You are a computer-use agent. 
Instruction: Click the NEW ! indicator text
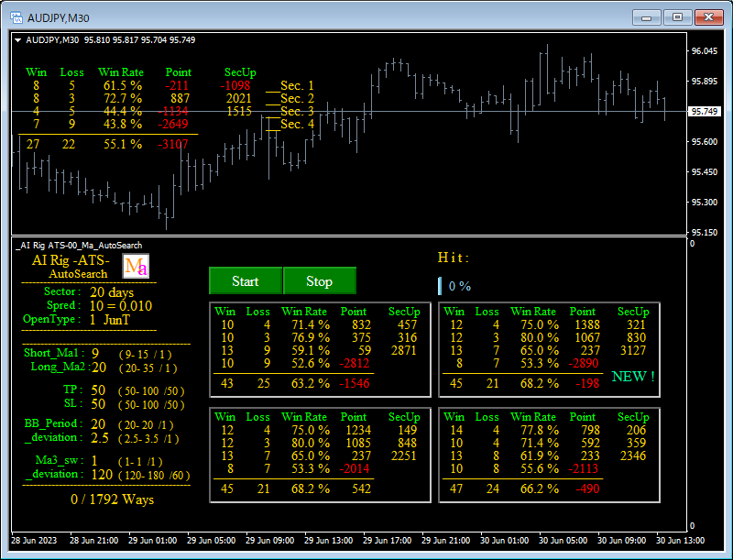point(633,377)
